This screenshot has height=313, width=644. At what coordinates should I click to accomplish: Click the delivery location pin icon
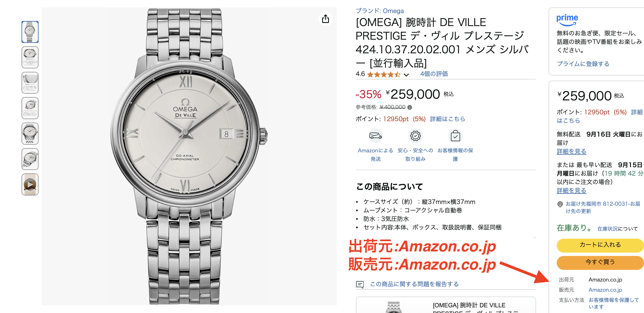point(560,204)
